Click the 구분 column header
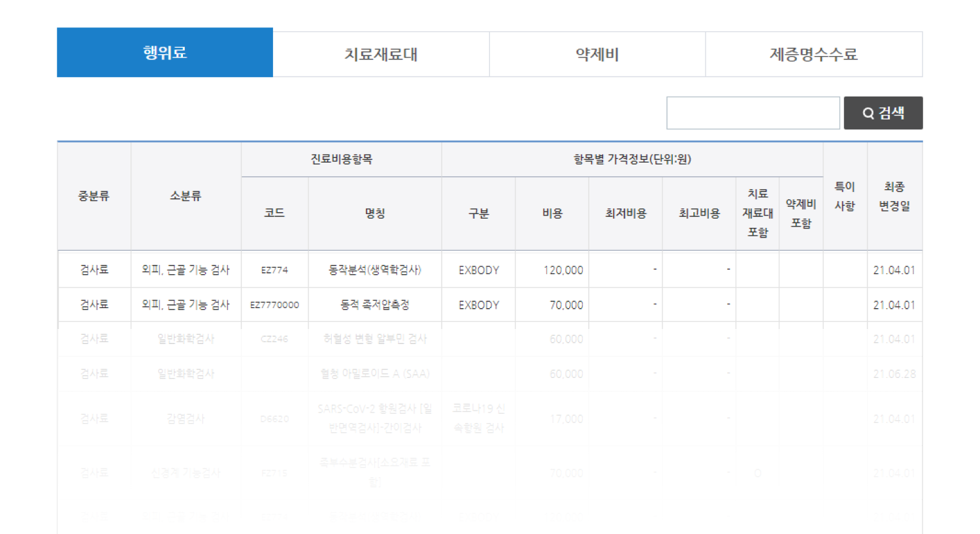The width and height of the screenshot is (980, 534). click(478, 213)
